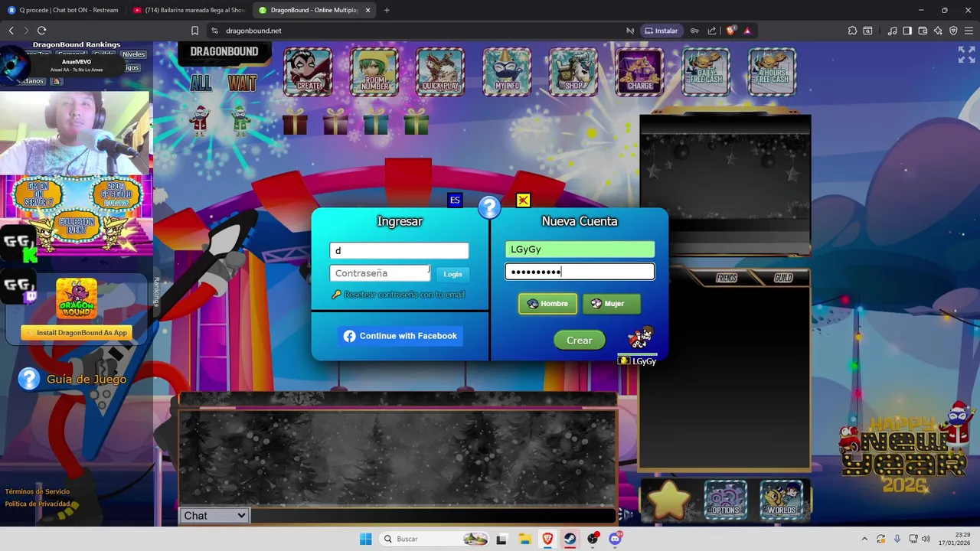980x551 pixels.
Task: Open the Shop icon
Action: click(573, 71)
